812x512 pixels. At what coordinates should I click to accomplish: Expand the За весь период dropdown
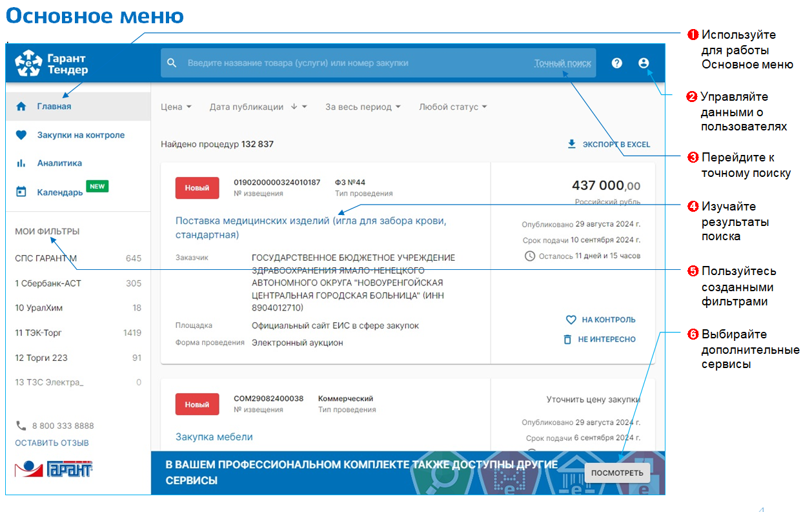click(363, 107)
